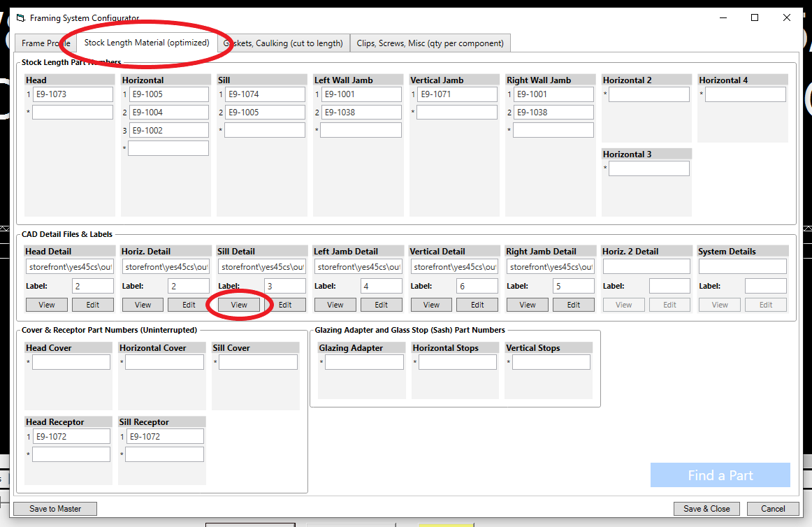Click the Save & Close button

[707, 509]
